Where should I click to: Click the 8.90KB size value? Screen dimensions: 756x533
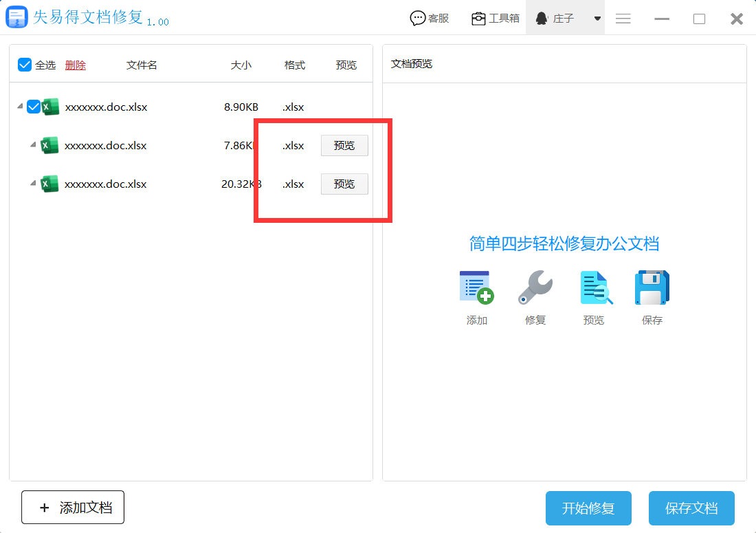click(241, 107)
